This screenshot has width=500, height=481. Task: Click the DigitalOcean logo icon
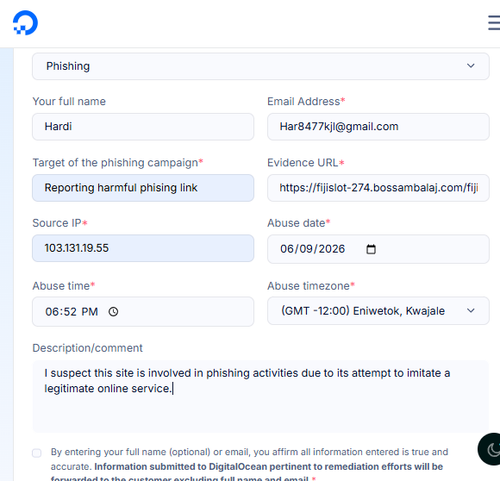coord(25,23)
